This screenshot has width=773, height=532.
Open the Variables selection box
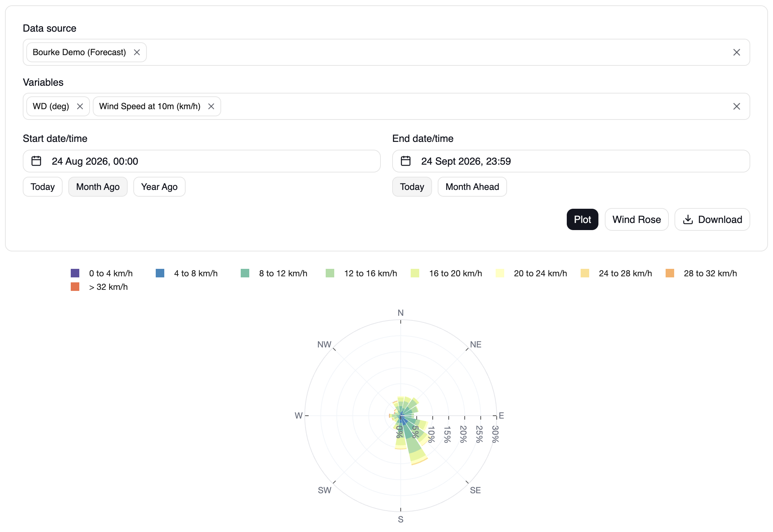click(x=386, y=106)
